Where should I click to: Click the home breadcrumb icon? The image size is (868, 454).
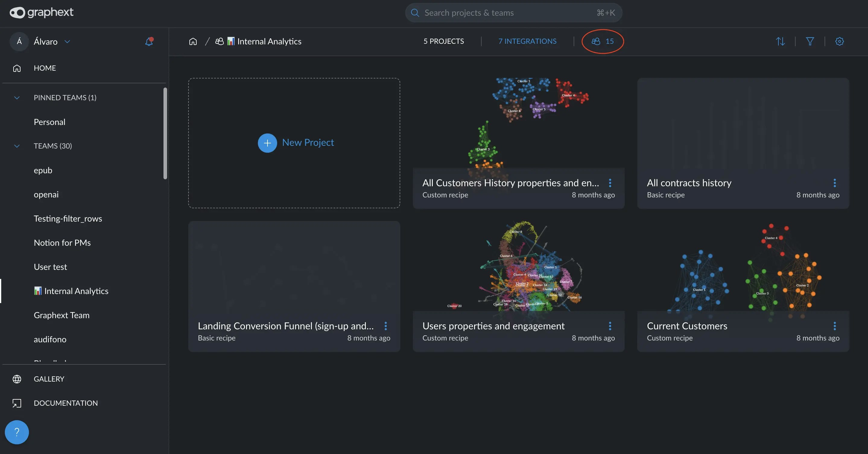click(x=193, y=41)
